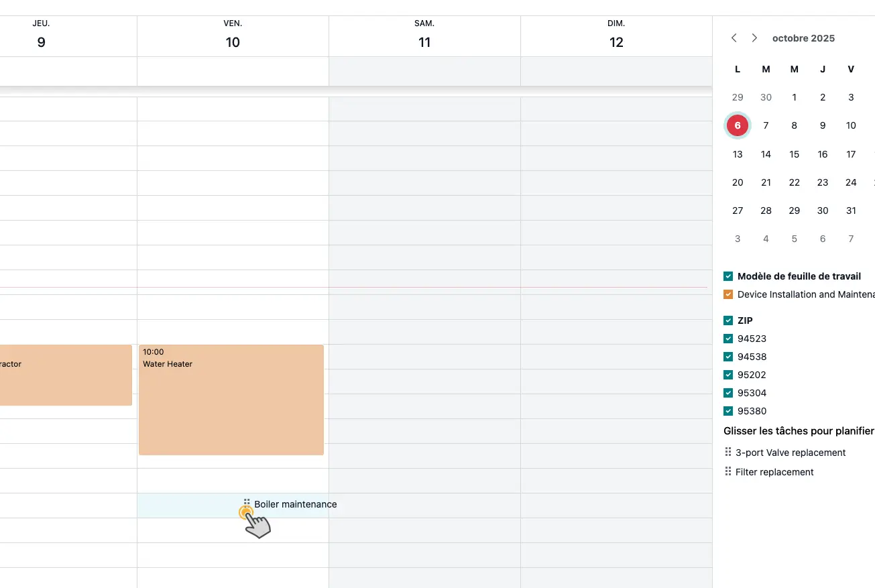
Task: Disable the 95380 ZIP checkbox
Action: click(x=728, y=411)
